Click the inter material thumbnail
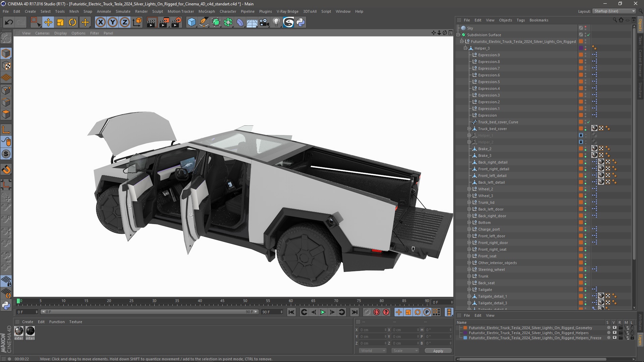The image size is (644, 362). click(30, 331)
